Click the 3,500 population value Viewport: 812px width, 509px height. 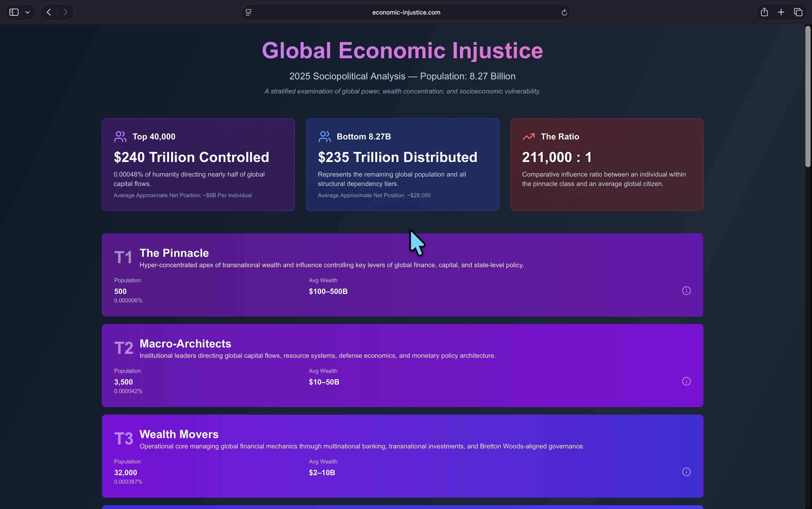pos(123,382)
